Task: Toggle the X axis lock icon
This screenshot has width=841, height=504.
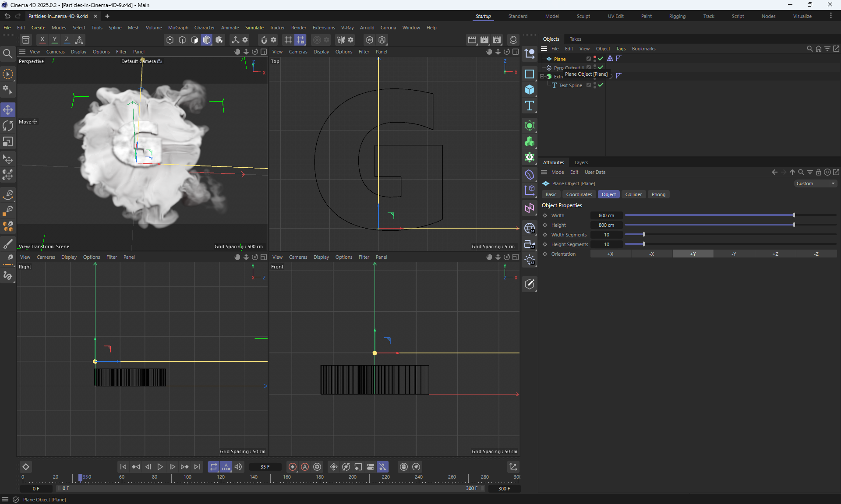Action: click(x=42, y=40)
